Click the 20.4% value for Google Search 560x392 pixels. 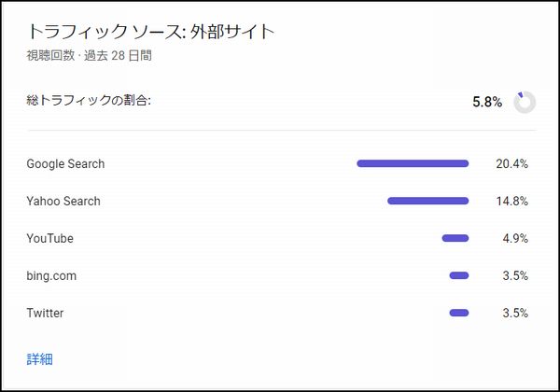coord(511,164)
